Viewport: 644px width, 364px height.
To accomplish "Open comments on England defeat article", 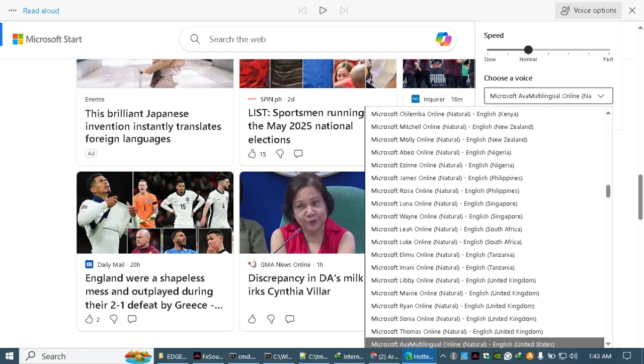I will pyautogui.click(x=132, y=319).
